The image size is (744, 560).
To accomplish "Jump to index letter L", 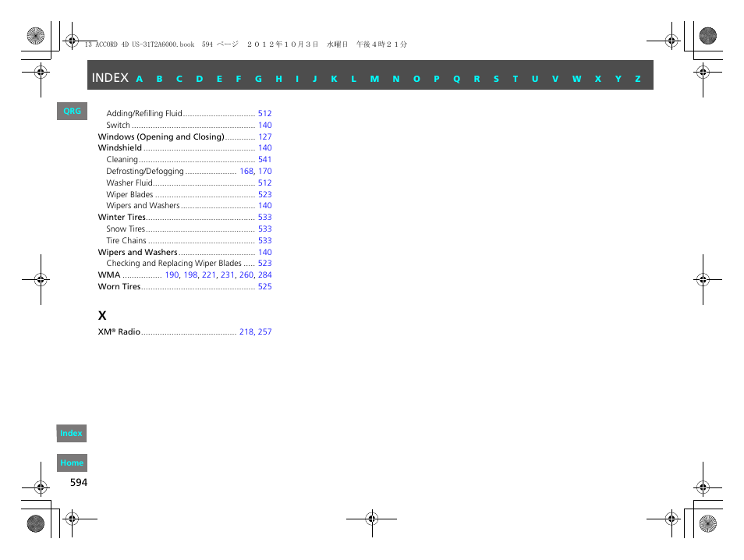I will 353,79.
